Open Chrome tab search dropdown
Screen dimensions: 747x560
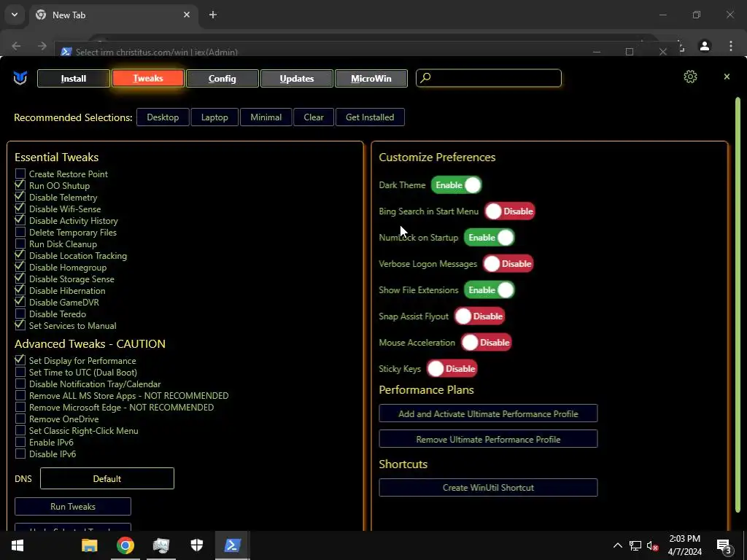[15, 15]
